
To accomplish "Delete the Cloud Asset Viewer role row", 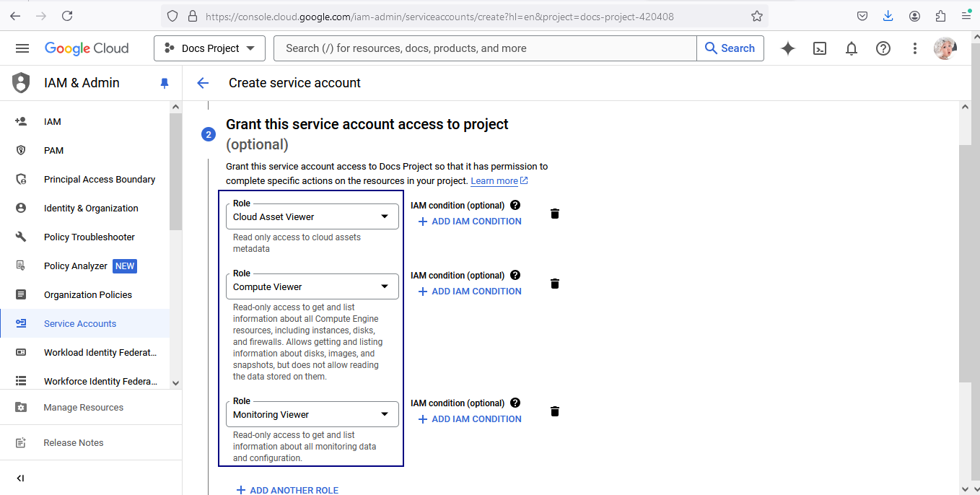I will [x=555, y=214].
